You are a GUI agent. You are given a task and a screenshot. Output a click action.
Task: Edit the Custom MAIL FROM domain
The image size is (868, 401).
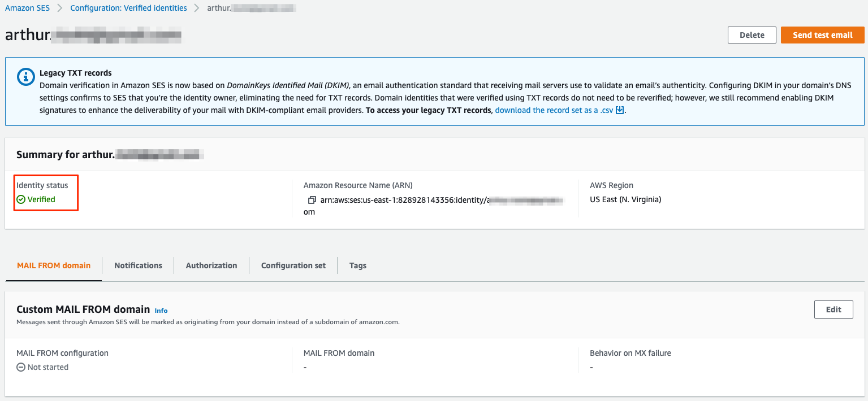tap(834, 310)
